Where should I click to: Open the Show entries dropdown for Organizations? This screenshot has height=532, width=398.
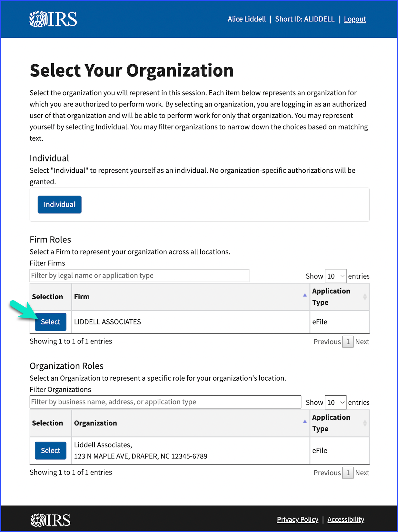[x=335, y=403]
